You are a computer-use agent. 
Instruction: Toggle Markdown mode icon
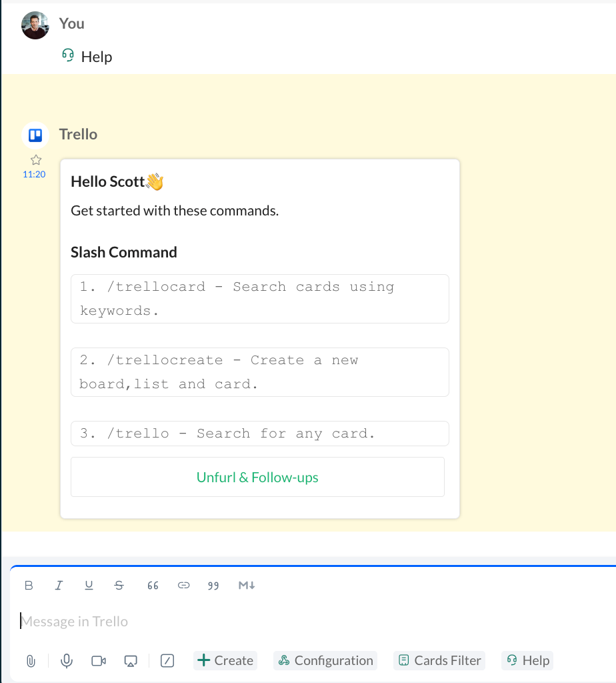(x=247, y=586)
